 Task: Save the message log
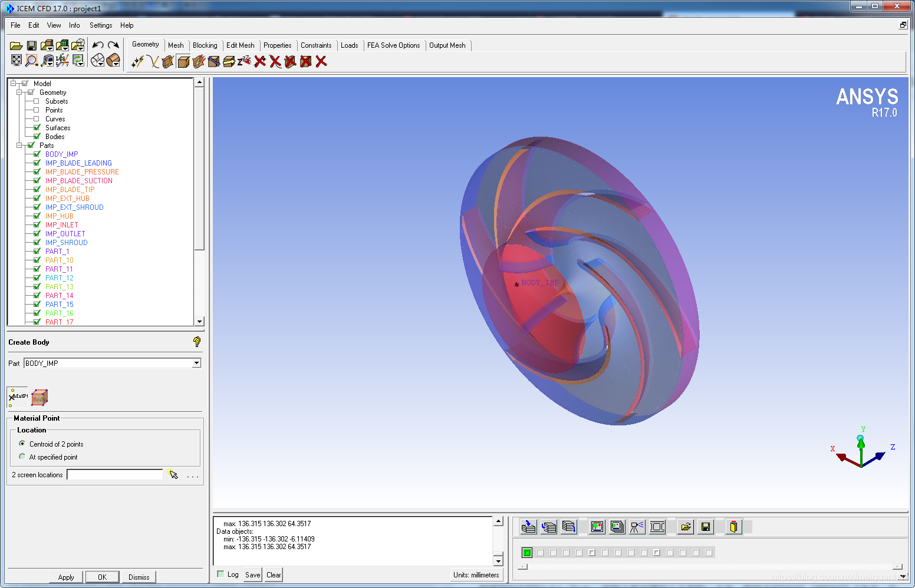click(253, 574)
